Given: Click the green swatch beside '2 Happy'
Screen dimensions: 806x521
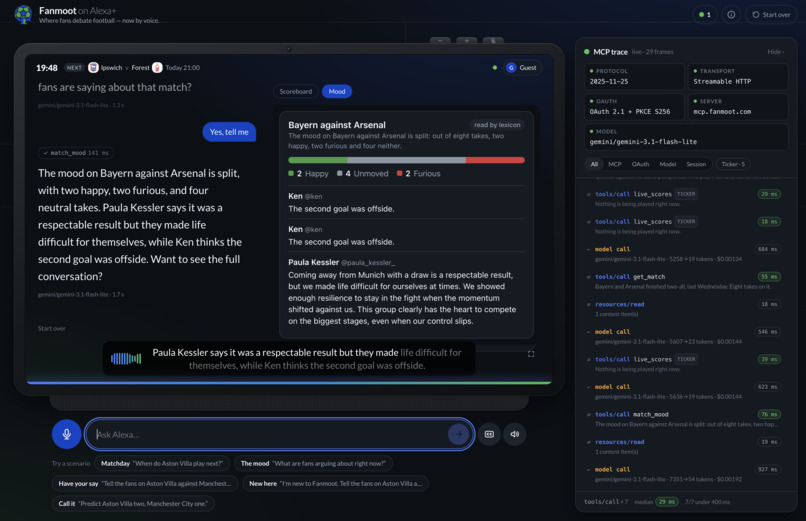Looking at the screenshot, I should pos(291,174).
